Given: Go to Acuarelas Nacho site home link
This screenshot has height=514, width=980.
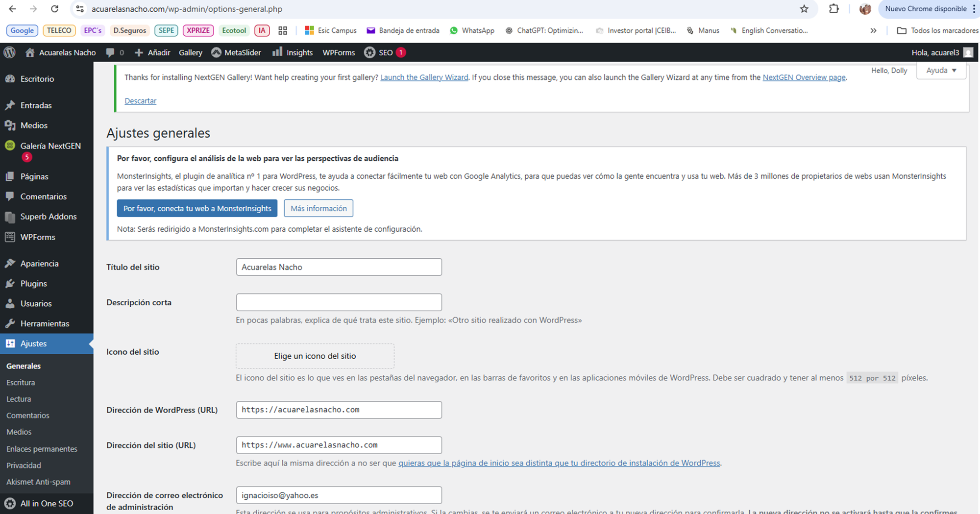Looking at the screenshot, I should [61, 52].
